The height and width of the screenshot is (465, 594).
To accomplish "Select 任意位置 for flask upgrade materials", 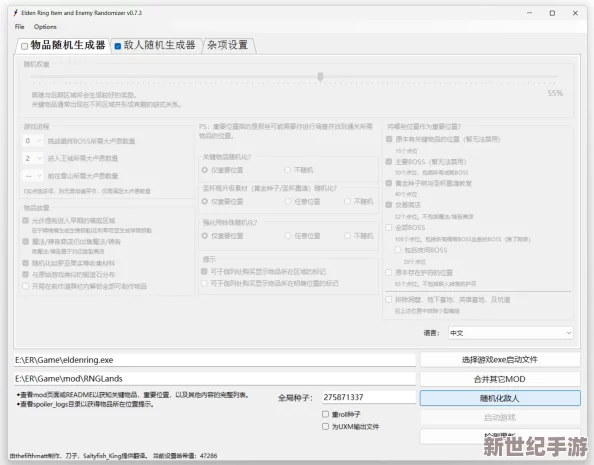I will (x=288, y=201).
